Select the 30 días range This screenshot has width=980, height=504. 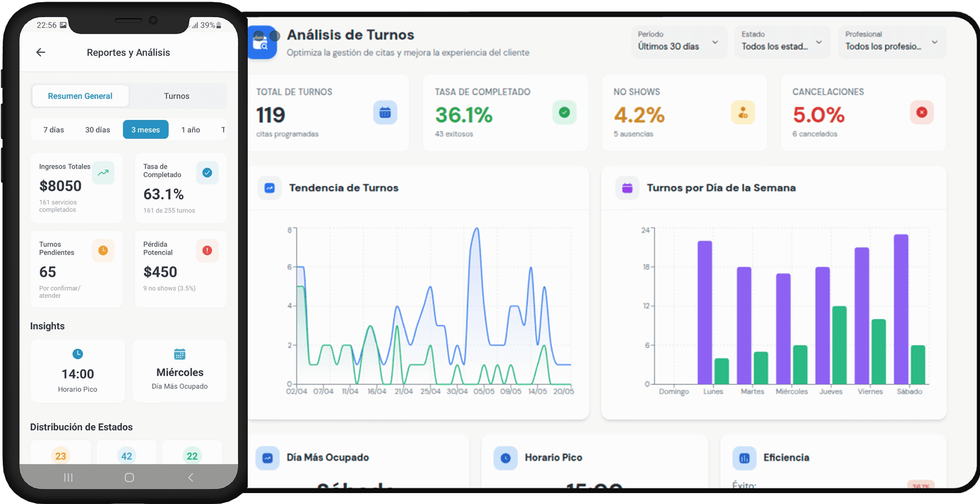98,130
